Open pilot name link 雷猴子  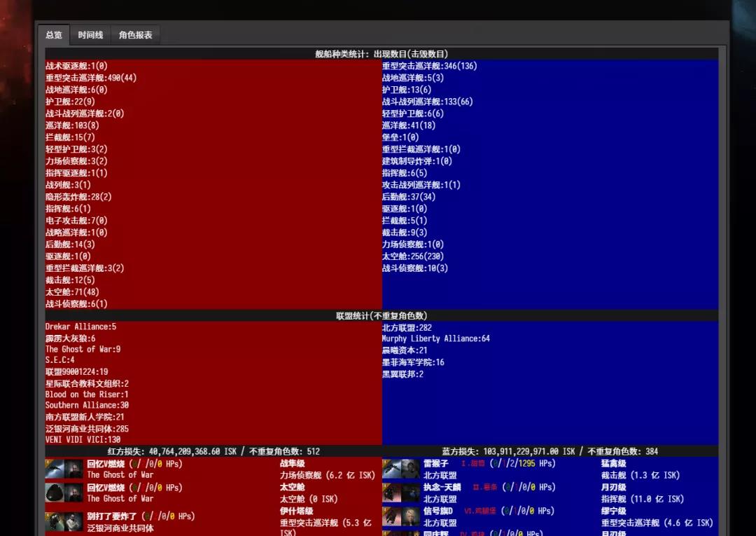[435, 463]
